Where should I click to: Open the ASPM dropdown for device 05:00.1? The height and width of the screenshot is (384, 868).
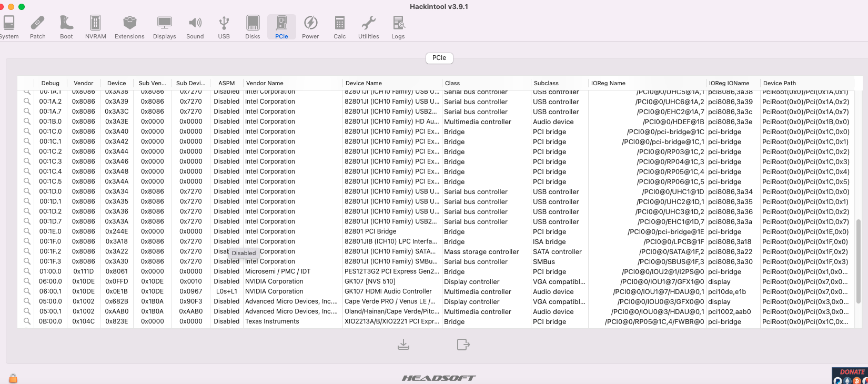coord(227,311)
